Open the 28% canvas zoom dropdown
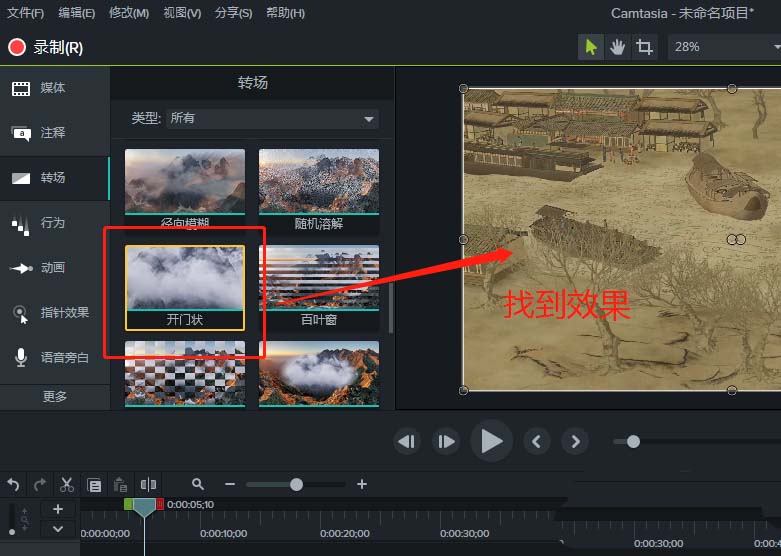Viewport: 781px width, 556px height. pyautogui.click(x=724, y=47)
